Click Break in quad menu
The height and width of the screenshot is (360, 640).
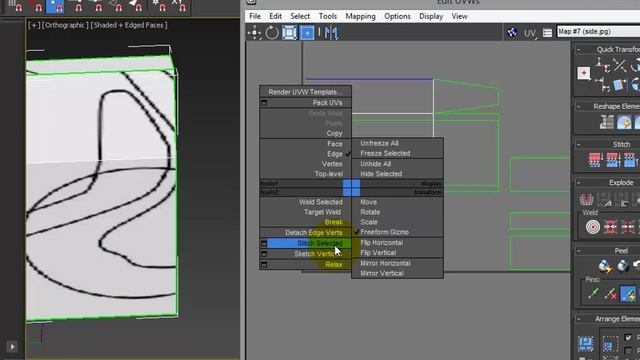pos(333,222)
